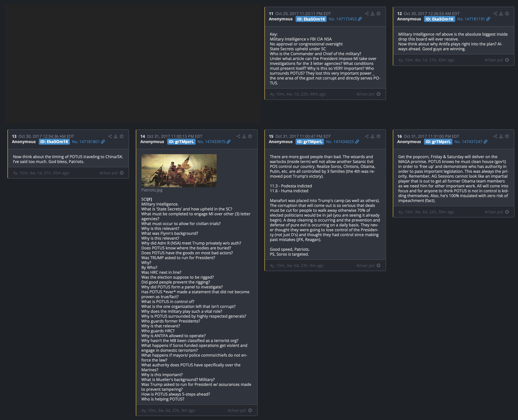The width and height of the screenshot is (518, 420).
Task: Click 4chan pol source on post 16
Action: [x=494, y=212]
